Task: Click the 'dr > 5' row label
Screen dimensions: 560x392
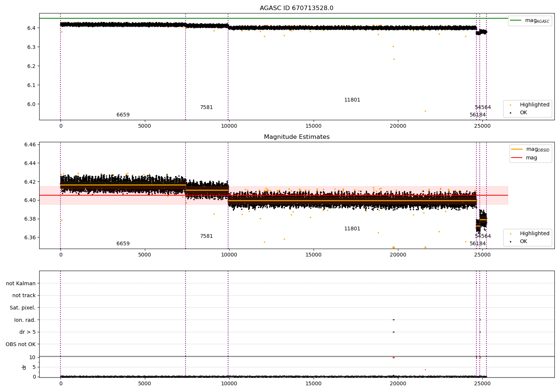Action: tap(28, 332)
